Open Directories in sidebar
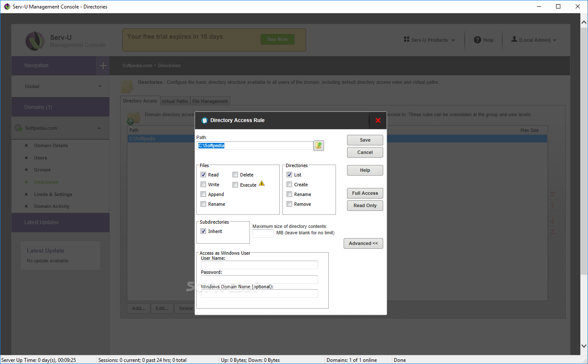 [46, 182]
